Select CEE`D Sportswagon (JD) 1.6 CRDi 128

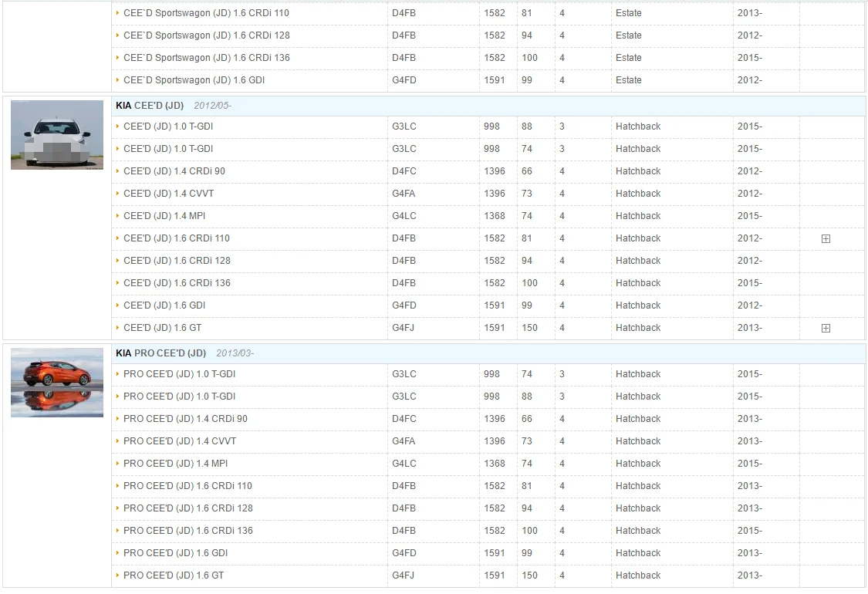(x=207, y=35)
